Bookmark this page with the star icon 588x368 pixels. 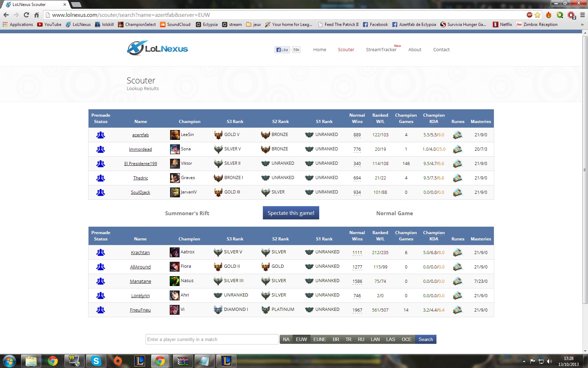(x=538, y=15)
